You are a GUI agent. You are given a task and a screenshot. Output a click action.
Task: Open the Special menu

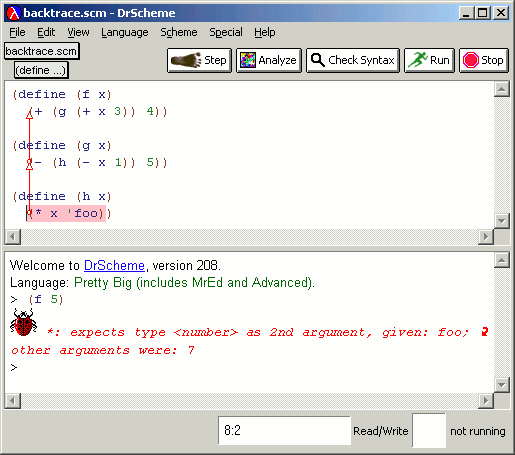[226, 32]
